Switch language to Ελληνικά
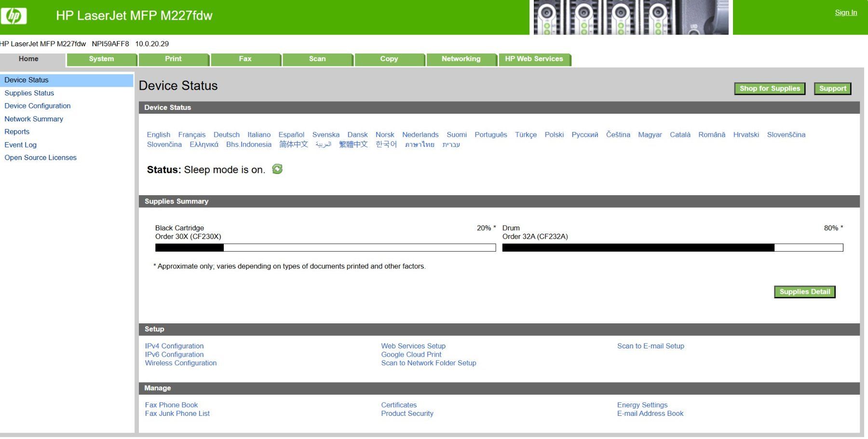The image size is (868, 439). click(204, 145)
